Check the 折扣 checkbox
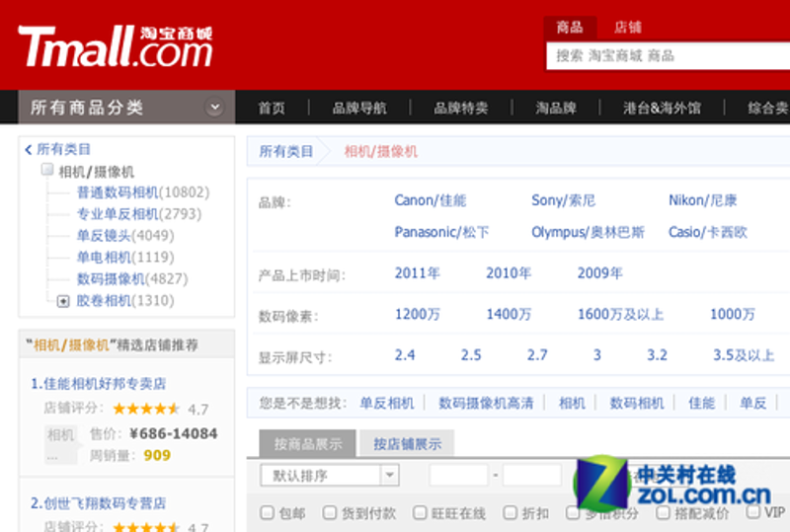Screen dimensions: 790x532 pos(510,513)
